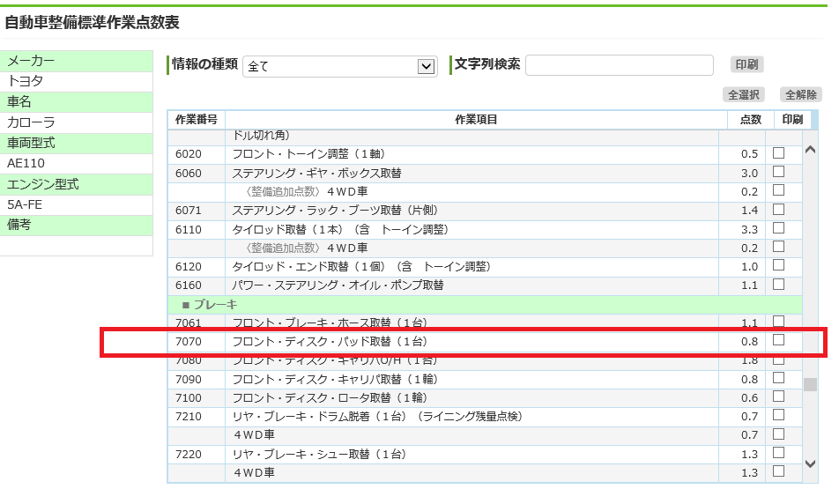The image size is (839, 504).
Task: Check print box for 7100 ロータ取替
Action: click(778, 397)
